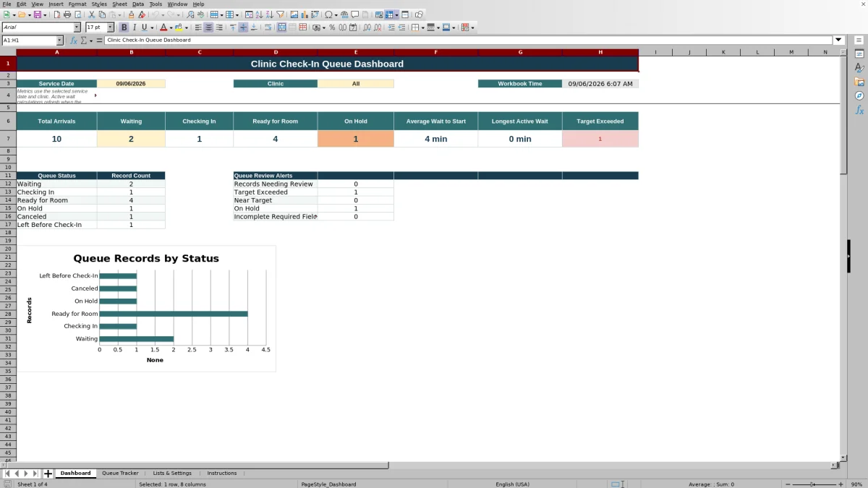Expand the formula bar input line
This screenshot has height=488, width=868.
(839, 40)
